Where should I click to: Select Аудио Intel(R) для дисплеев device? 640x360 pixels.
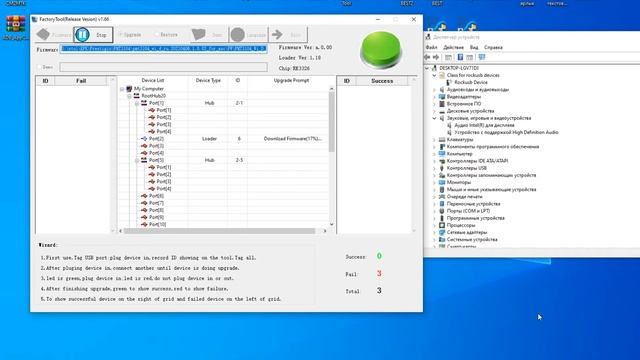(x=484, y=125)
